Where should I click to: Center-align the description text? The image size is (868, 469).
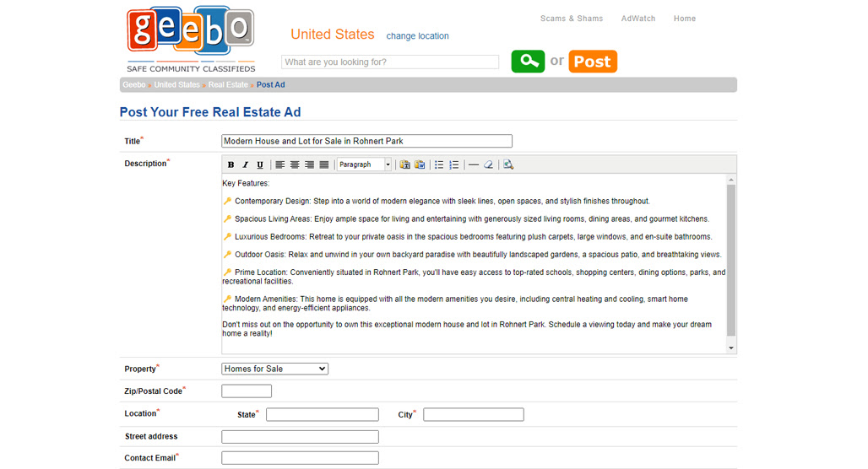tap(295, 164)
